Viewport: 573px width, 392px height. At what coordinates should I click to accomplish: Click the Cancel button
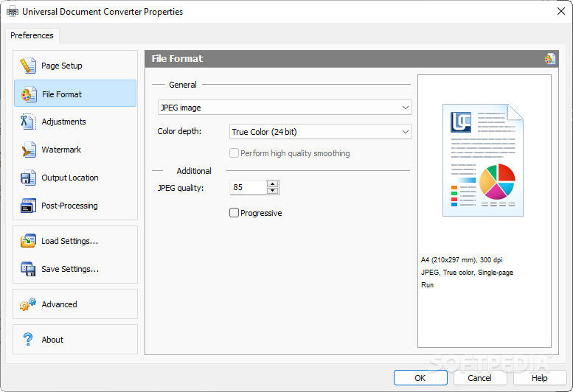coord(480,378)
